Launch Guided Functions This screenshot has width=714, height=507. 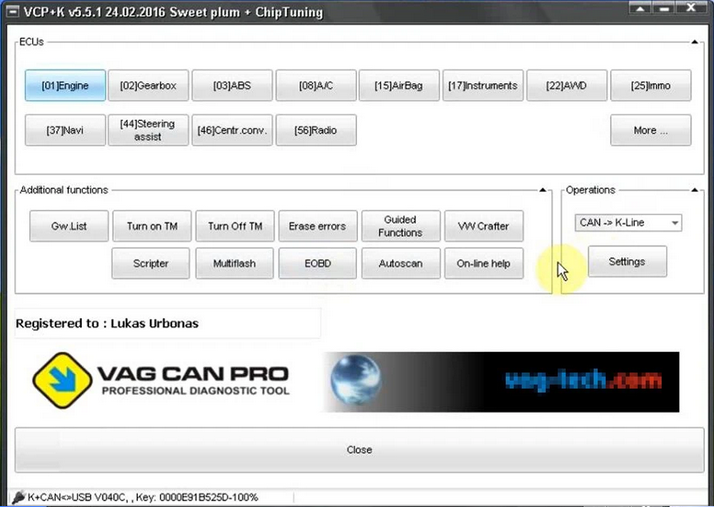point(400,226)
